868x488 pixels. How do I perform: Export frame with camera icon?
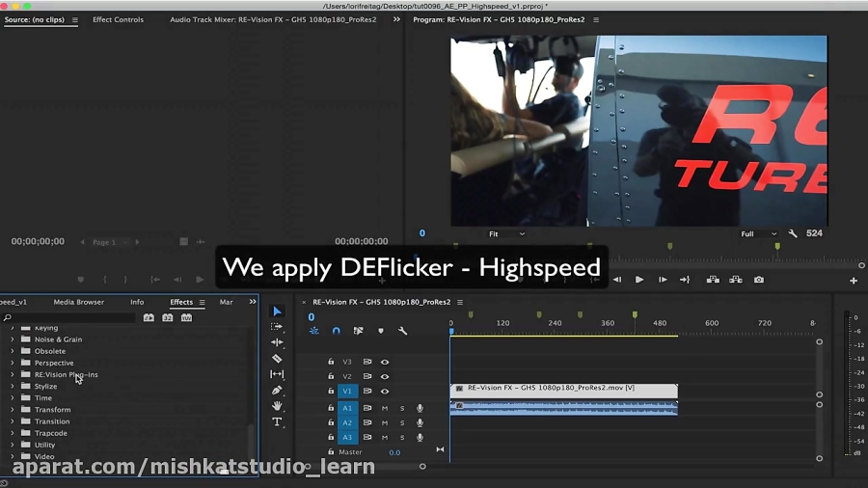[759, 280]
